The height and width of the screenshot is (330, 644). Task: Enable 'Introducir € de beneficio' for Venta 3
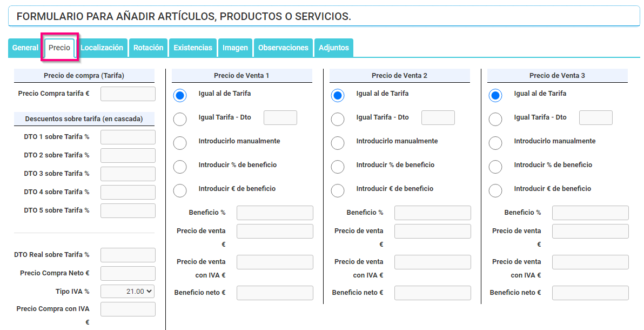click(495, 191)
